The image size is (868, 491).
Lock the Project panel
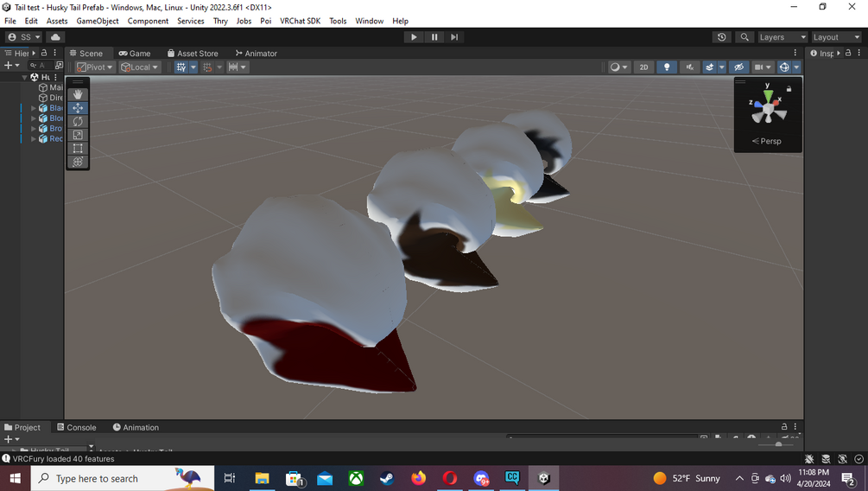784,427
